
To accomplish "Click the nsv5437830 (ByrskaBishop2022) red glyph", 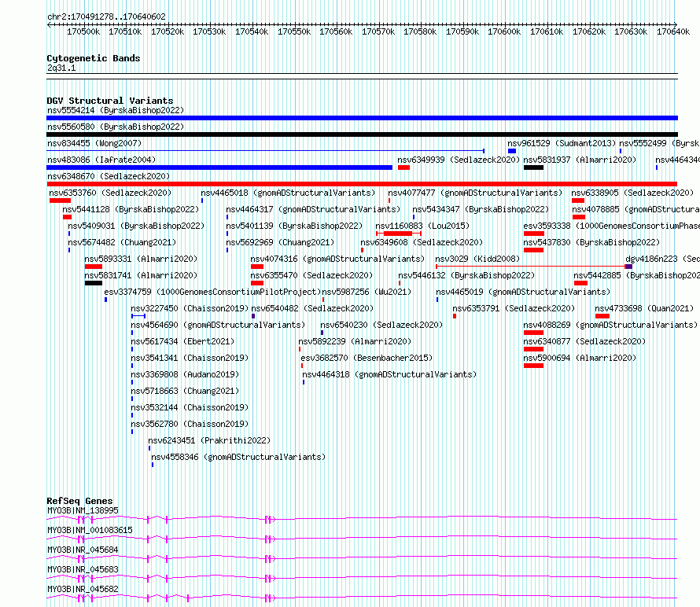I will [x=533, y=250].
